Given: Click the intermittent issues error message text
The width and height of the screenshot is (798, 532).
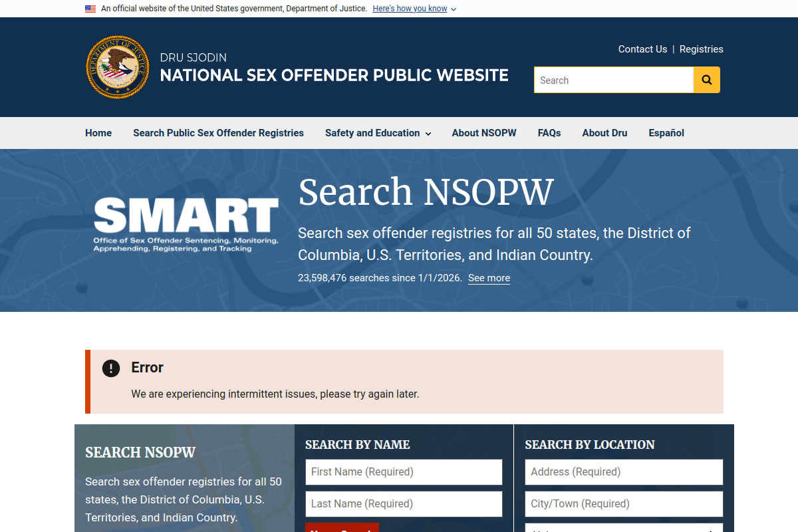Looking at the screenshot, I should point(275,394).
